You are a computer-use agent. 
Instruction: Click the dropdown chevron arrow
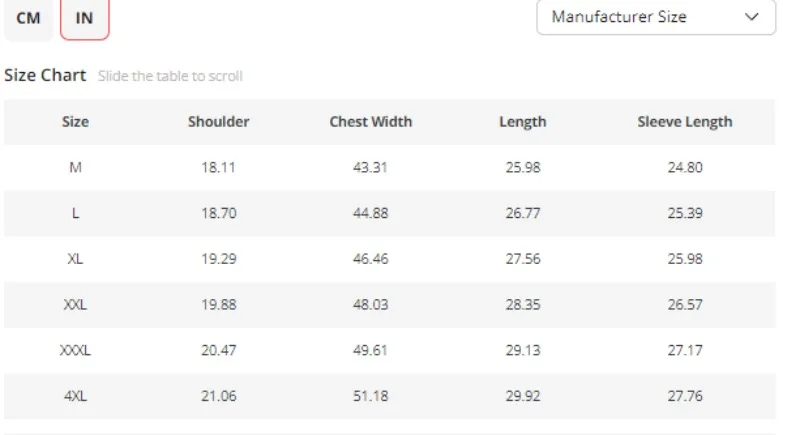(x=752, y=17)
